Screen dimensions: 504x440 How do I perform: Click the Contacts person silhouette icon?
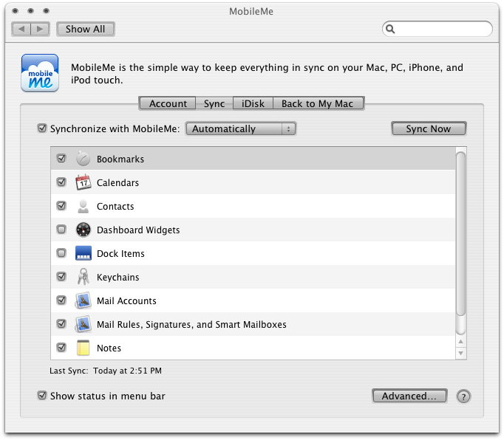(84, 206)
